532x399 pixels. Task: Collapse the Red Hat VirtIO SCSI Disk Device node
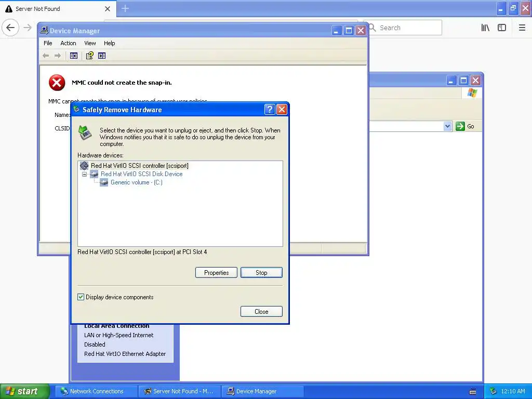click(x=84, y=174)
